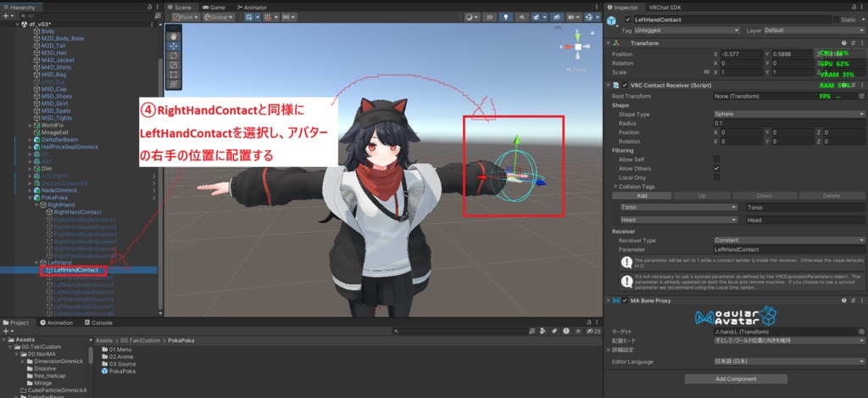Enable the Allow Self checkbox
Screen dimensions: 868x398
coord(717,159)
